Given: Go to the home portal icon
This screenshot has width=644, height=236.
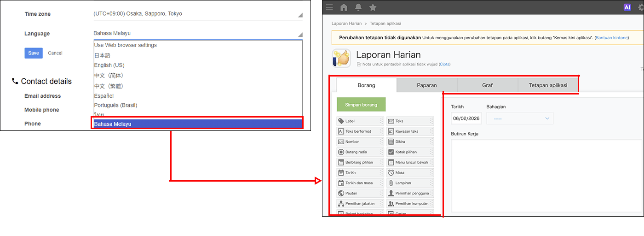Looking at the screenshot, I should pyautogui.click(x=344, y=7).
